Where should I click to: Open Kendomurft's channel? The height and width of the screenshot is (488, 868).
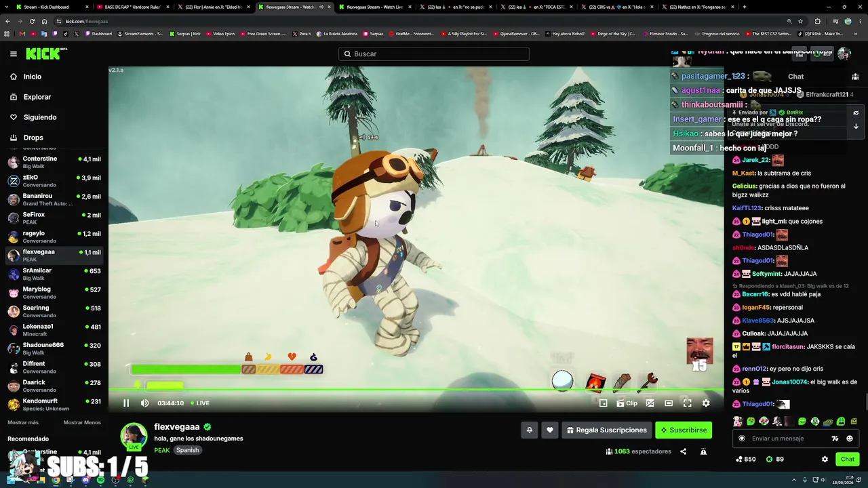coord(54,405)
